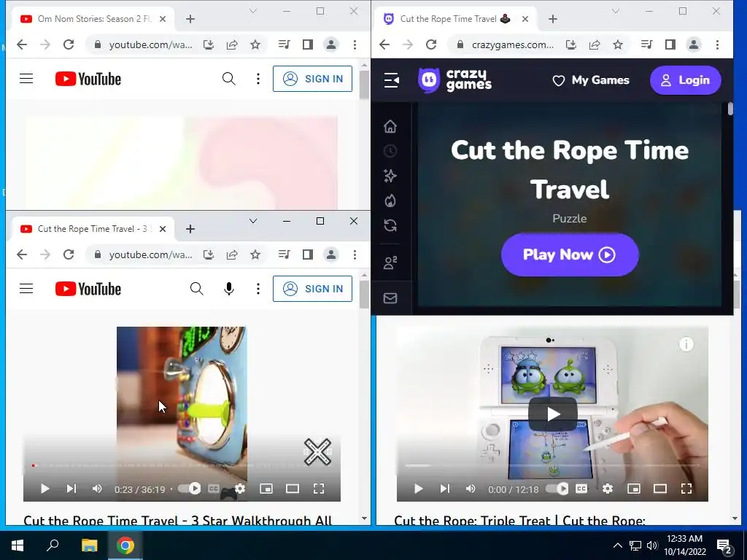
Task: Collapse the crazygames sidebar menu
Action: tap(391, 80)
